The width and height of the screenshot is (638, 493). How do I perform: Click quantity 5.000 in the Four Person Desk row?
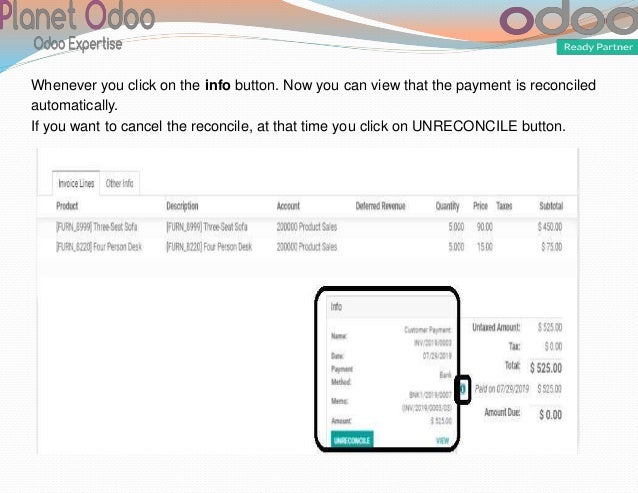click(x=456, y=247)
